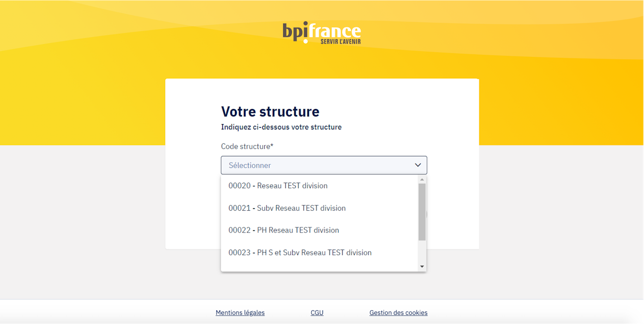Viewport: 644px width, 324px height.
Task: Click the dropdown list scroll-up arrow
Action: pyautogui.click(x=422, y=179)
